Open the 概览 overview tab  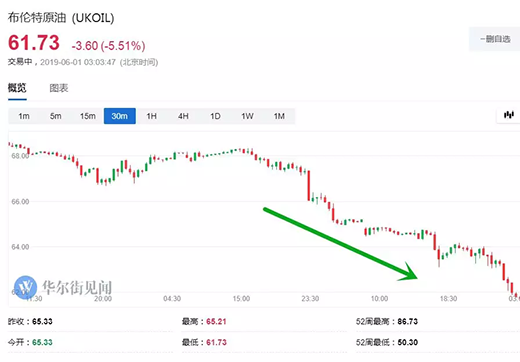(17, 88)
